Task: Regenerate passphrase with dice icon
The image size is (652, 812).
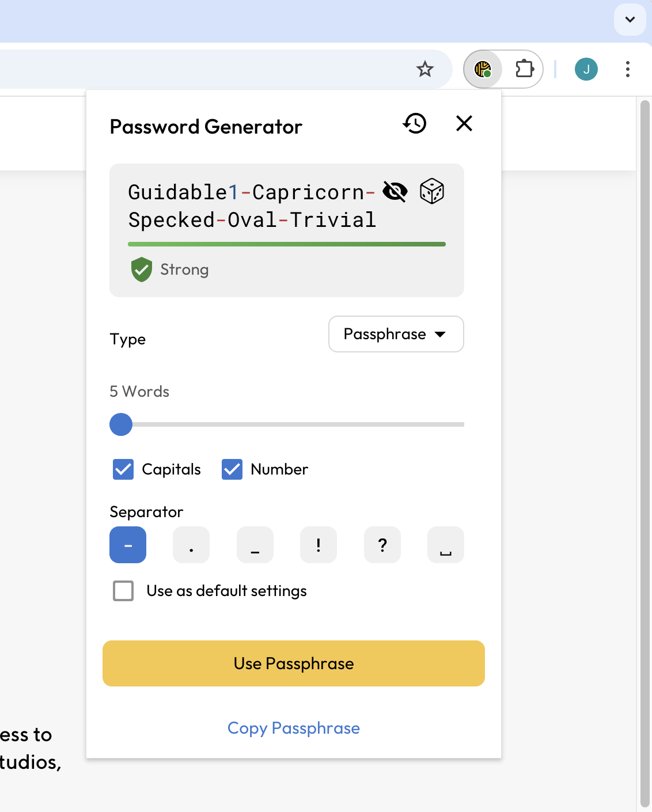Action: coord(432,191)
